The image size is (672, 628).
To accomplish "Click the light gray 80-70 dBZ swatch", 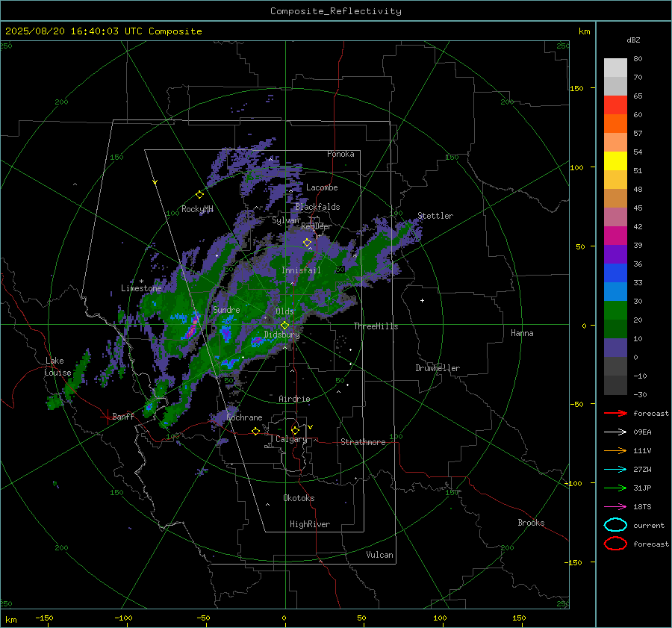I will 615,68.
